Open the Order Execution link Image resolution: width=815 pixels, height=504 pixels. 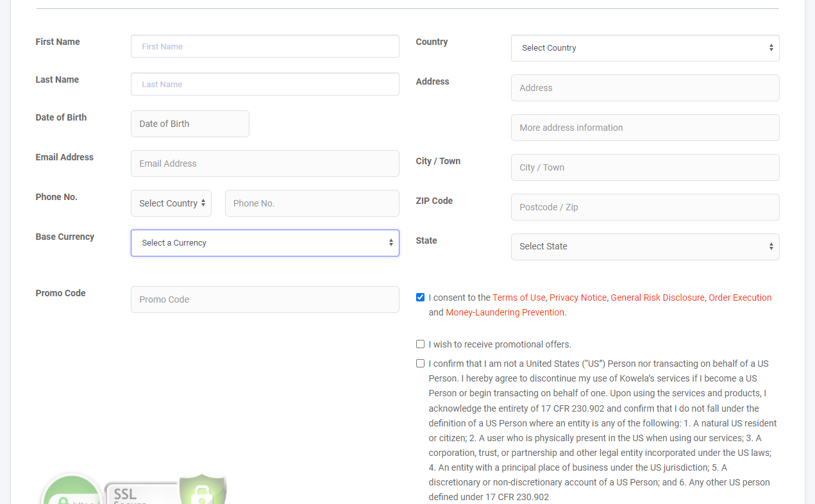click(740, 298)
